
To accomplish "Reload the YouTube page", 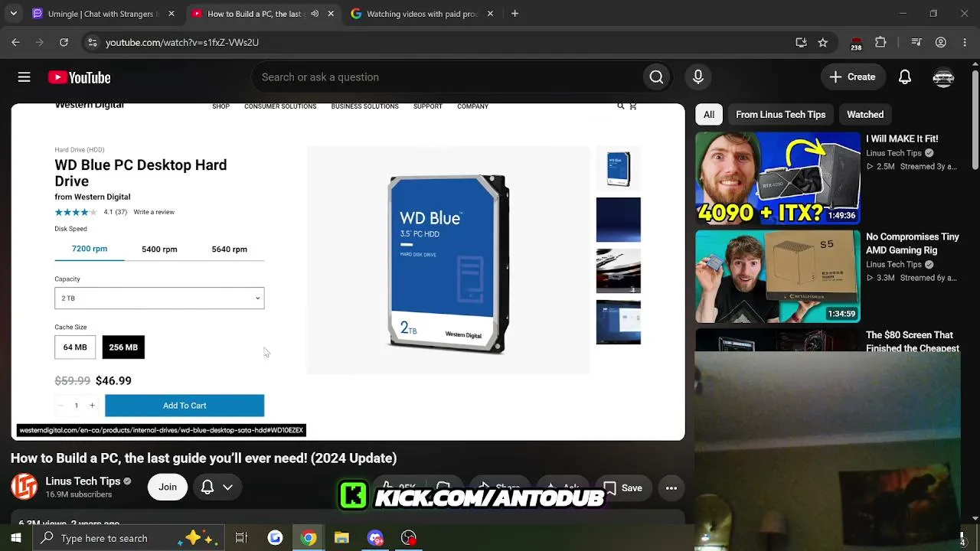I will tap(64, 43).
